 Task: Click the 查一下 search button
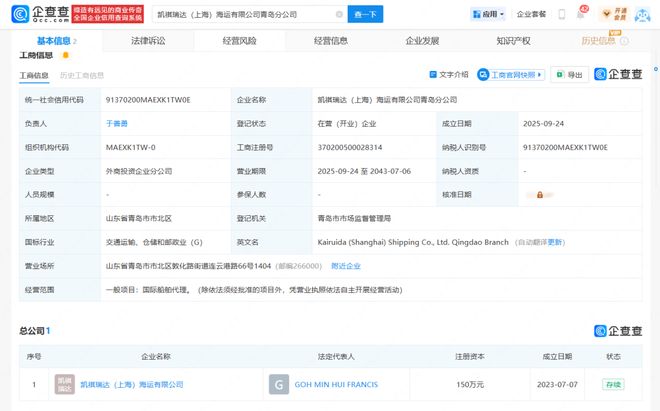point(365,14)
